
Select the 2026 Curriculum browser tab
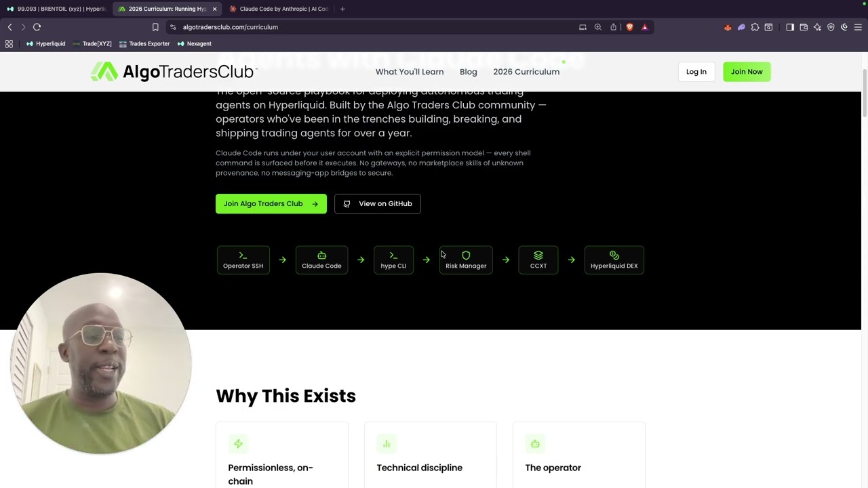coord(166,9)
